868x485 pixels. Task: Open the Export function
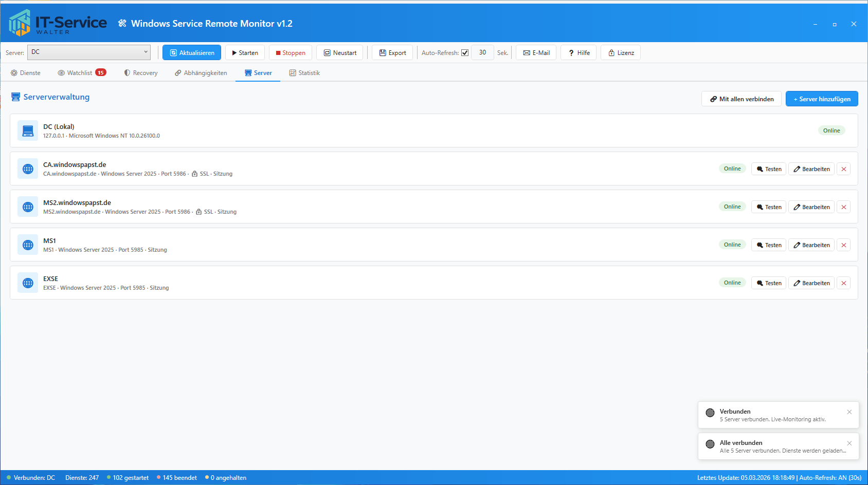pos(392,53)
